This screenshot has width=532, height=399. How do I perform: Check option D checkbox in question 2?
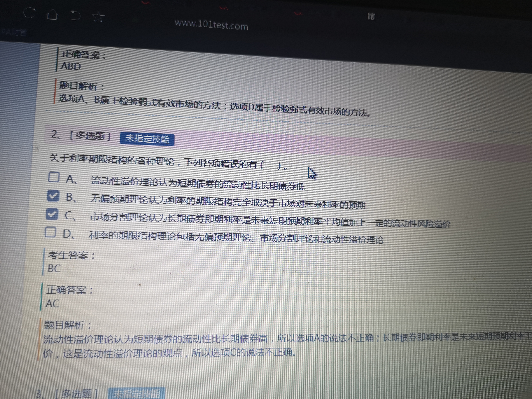[50, 232]
